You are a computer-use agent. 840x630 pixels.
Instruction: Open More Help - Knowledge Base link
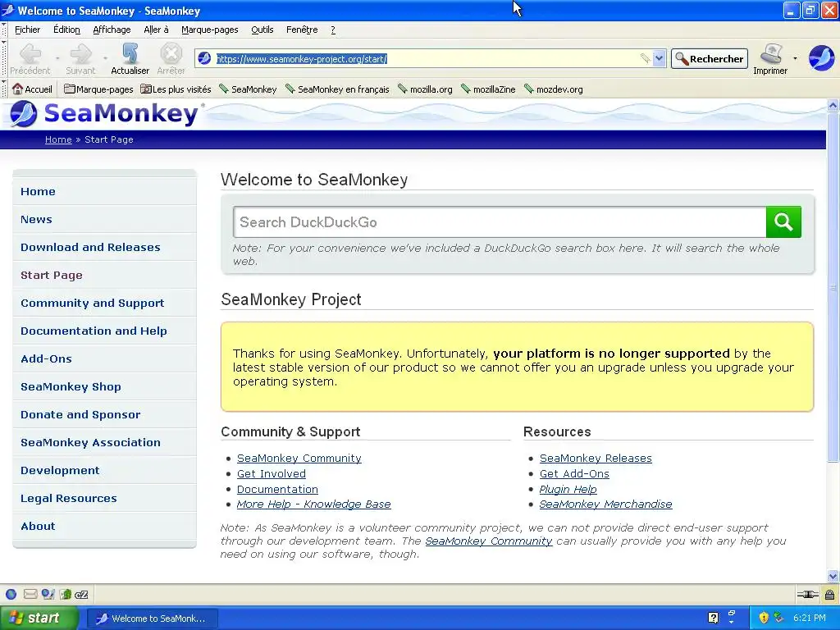(313, 504)
